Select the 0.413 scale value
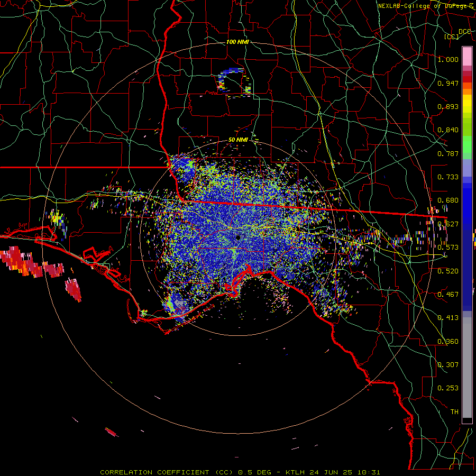Image resolution: width=476 pixels, height=476 pixels. click(448, 318)
